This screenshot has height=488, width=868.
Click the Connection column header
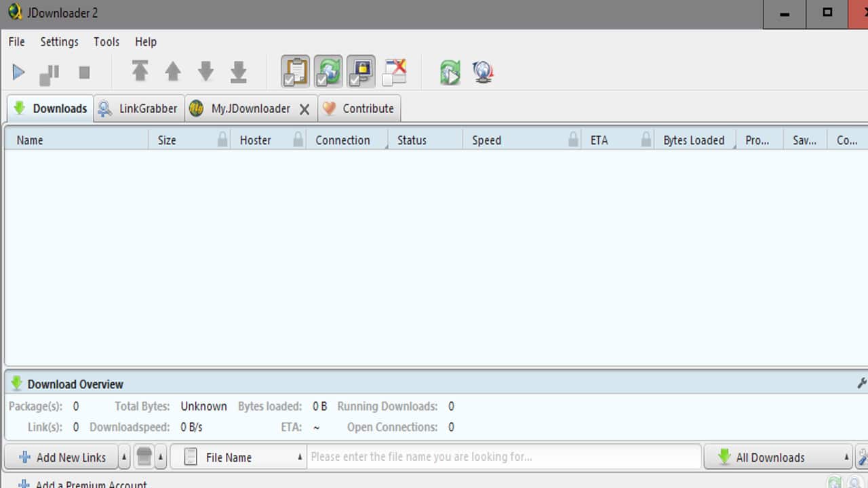347,140
